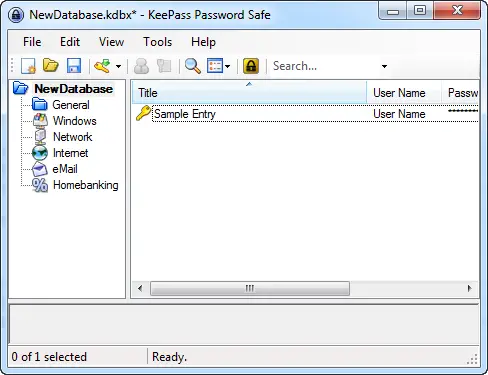The height and width of the screenshot is (375, 488).
Task: Click the Add Entry key icon
Action: [x=102, y=66]
